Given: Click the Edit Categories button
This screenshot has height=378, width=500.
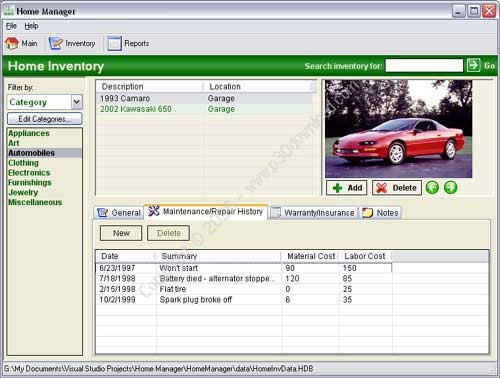Looking at the screenshot, I should 45,119.
